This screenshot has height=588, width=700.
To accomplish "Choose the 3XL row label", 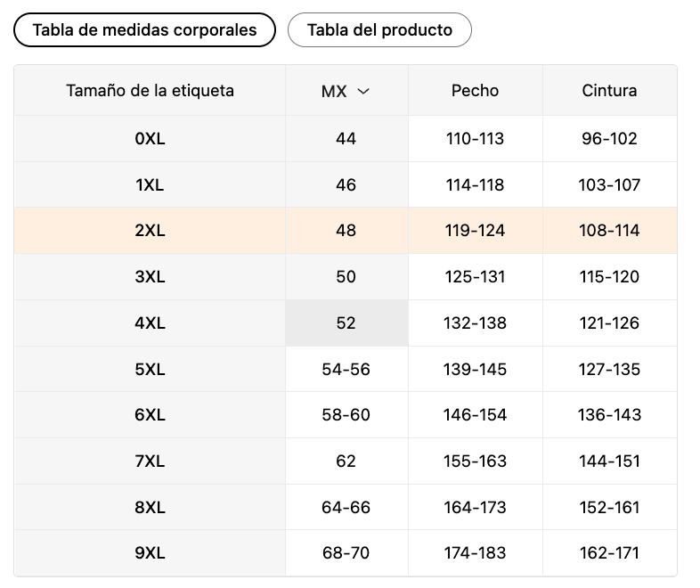I will point(150,277).
